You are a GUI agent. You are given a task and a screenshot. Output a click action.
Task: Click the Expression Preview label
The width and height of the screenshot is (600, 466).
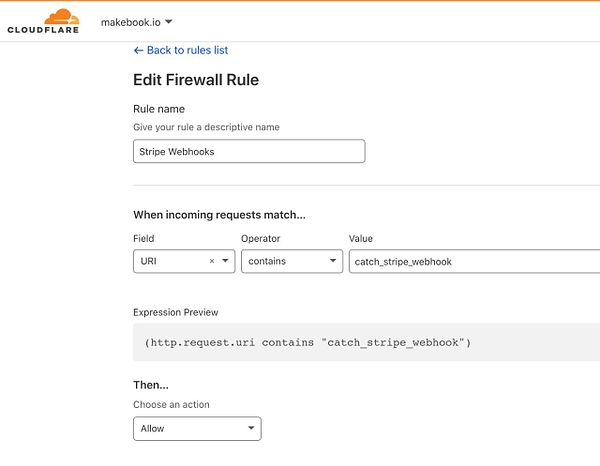[x=176, y=312]
